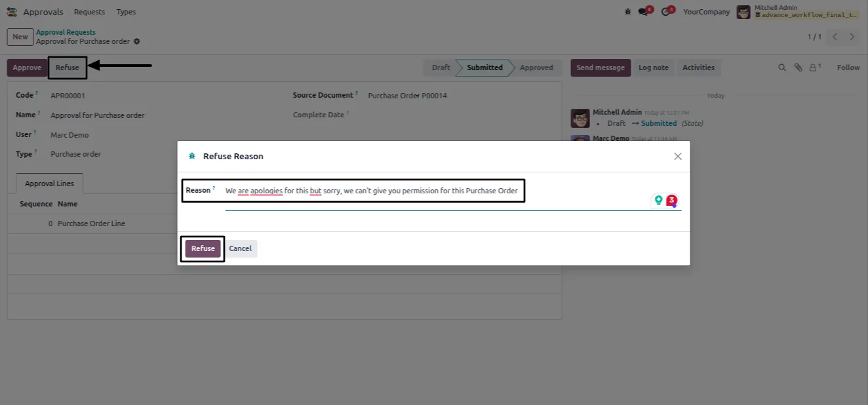Open the conversations chat icon
This screenshot has height=405, width=868.
click(x=643, y=12)
